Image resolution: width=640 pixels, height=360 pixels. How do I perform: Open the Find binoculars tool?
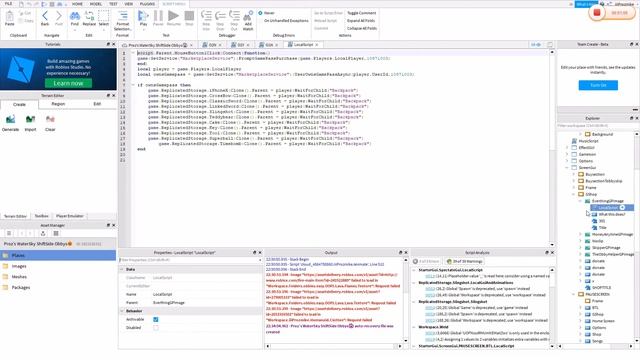[x=75, y=17]
